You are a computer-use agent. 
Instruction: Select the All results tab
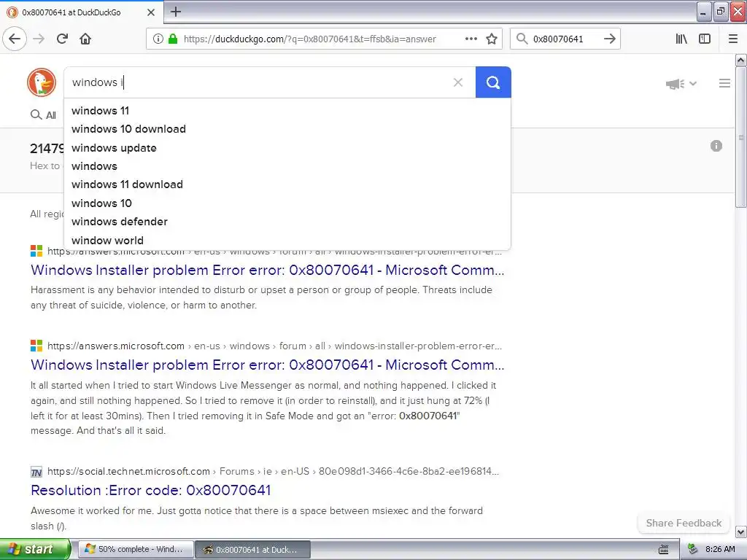click(x=43, y=114)
